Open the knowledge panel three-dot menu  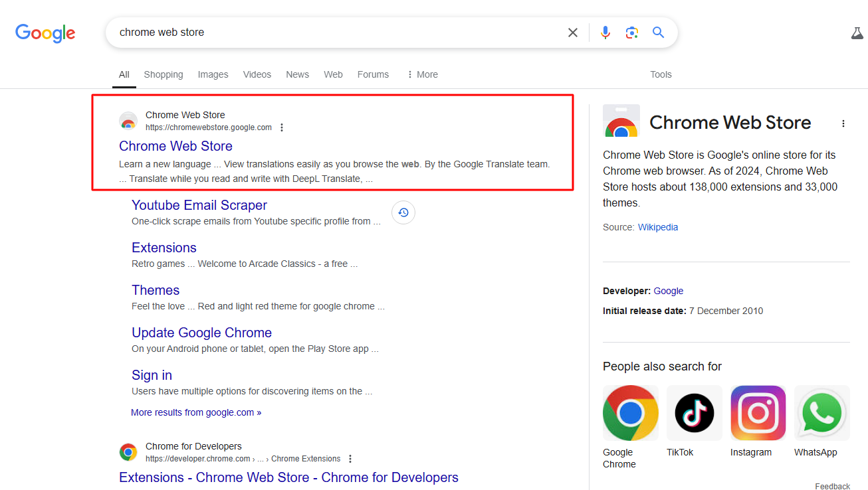(843, 123)
